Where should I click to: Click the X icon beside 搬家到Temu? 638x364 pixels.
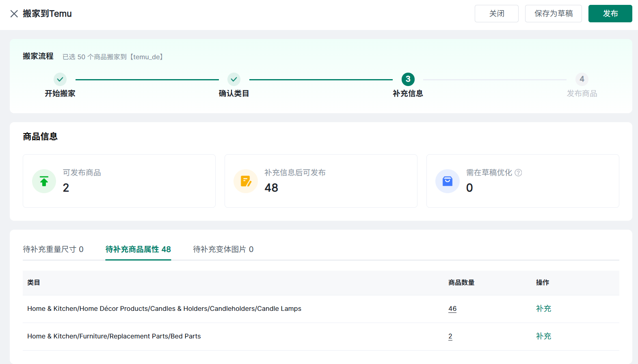[x=14, y=14]
